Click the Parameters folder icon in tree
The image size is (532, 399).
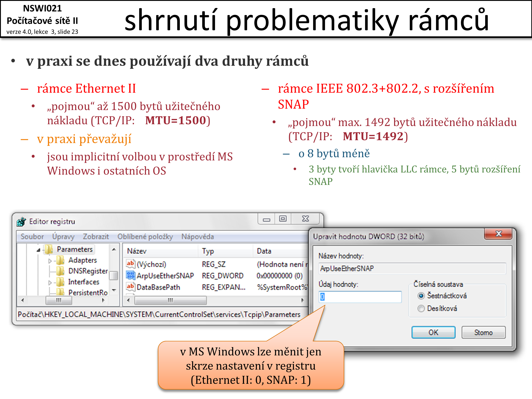point(49,249)
